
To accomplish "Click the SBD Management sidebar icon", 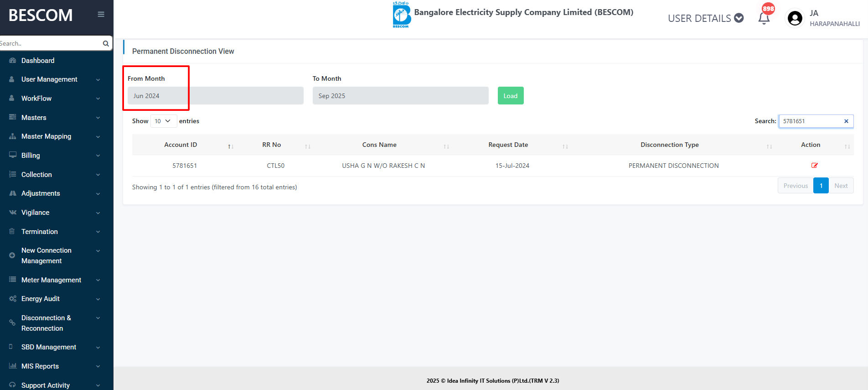I will point(11,347).
